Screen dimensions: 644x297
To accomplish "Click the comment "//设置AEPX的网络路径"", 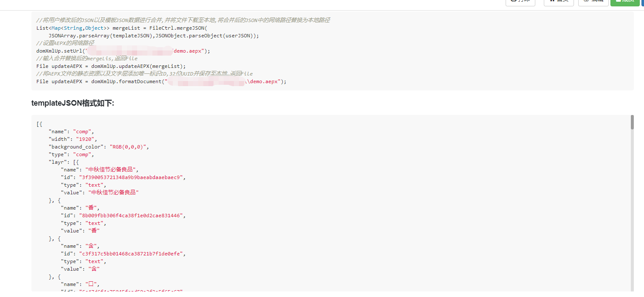I will pos(65,43).
